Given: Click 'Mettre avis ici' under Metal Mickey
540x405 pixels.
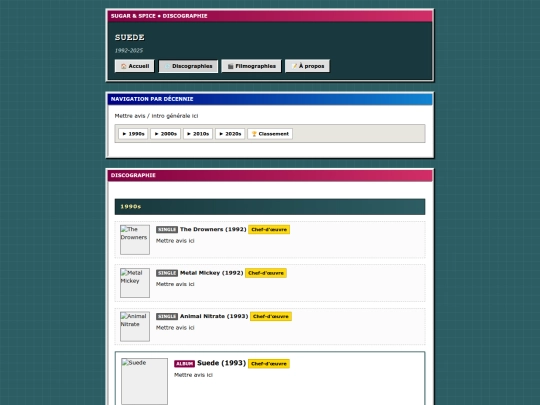Looking at the screenshot, I should tap(175, 284).
